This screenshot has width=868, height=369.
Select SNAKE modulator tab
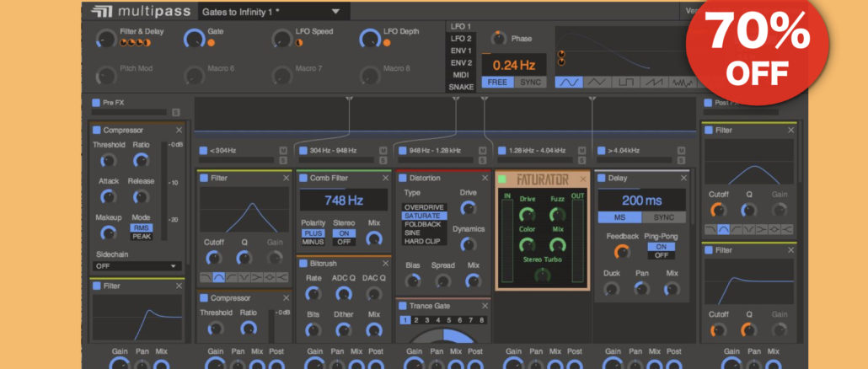click(x=461, y=88)
